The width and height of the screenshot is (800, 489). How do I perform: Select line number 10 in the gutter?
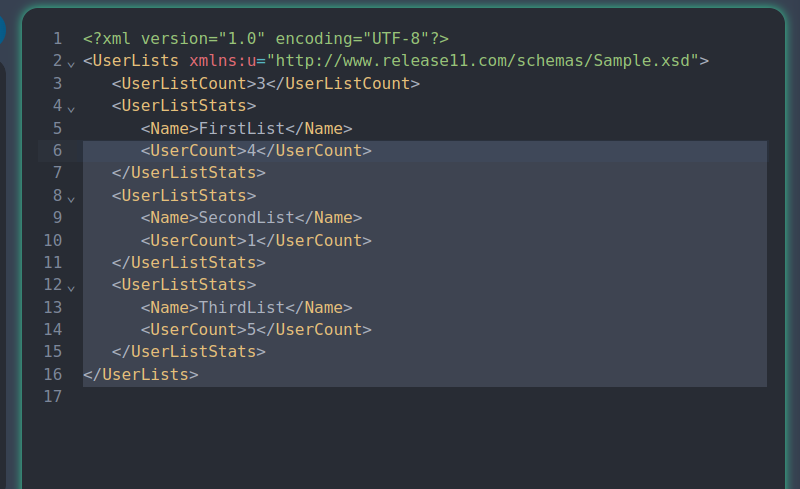[x=53, y=241]
